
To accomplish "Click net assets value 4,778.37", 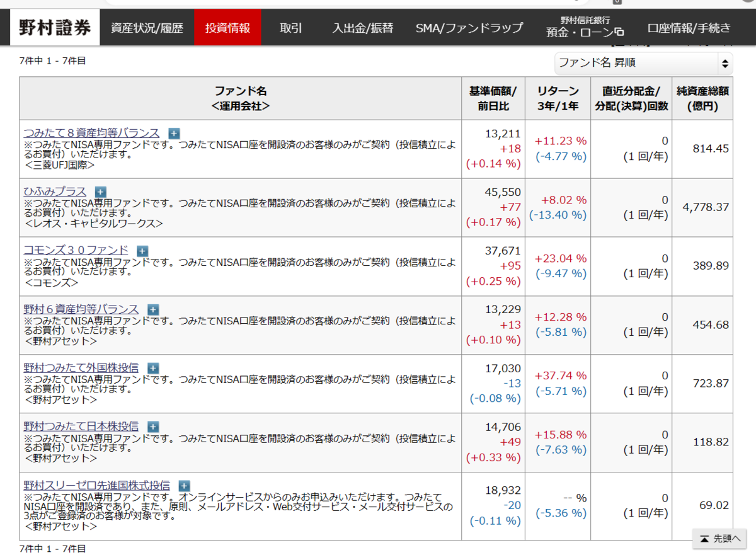I will click(706, 207).
